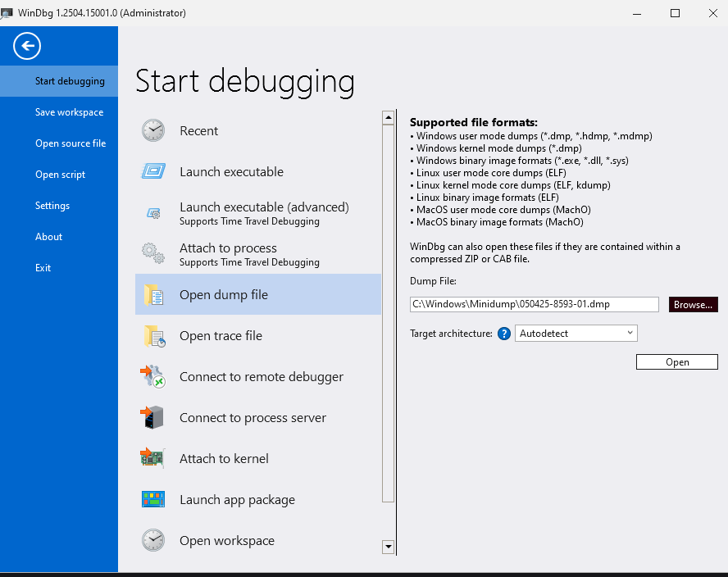The height and width of the screenshot is (577, 728).
Task: Select the Open trace file label
Action: point(221,335)
